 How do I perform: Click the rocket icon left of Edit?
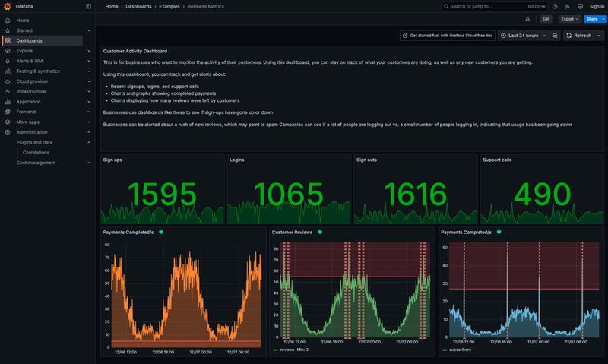click(527, 19)
